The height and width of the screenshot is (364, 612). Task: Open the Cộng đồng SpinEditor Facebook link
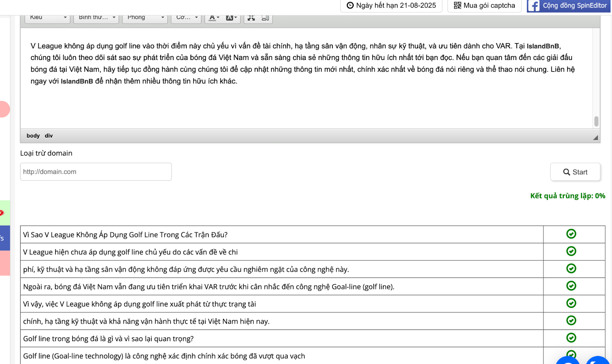568,6
